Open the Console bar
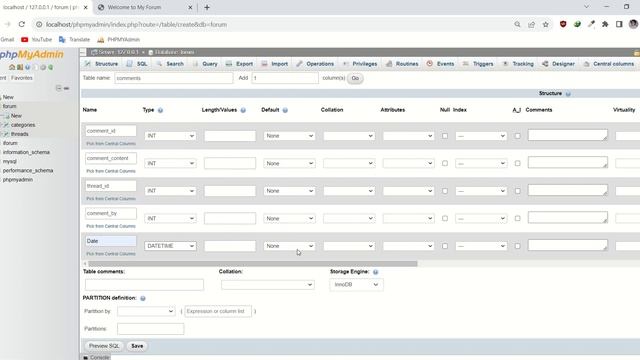Image resolution: width=640 pixels, height=360 pixels. pos(97,357)
